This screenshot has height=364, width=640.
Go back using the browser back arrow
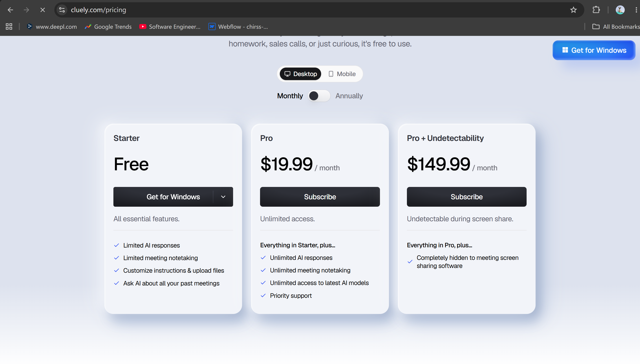coord(10,10)
